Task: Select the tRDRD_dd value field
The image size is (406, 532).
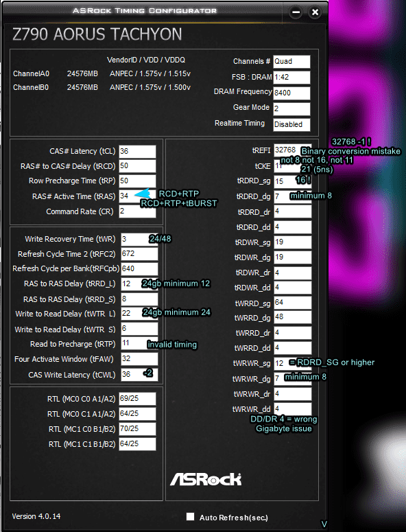Action: pyautogui.click(x=292, y=227)
